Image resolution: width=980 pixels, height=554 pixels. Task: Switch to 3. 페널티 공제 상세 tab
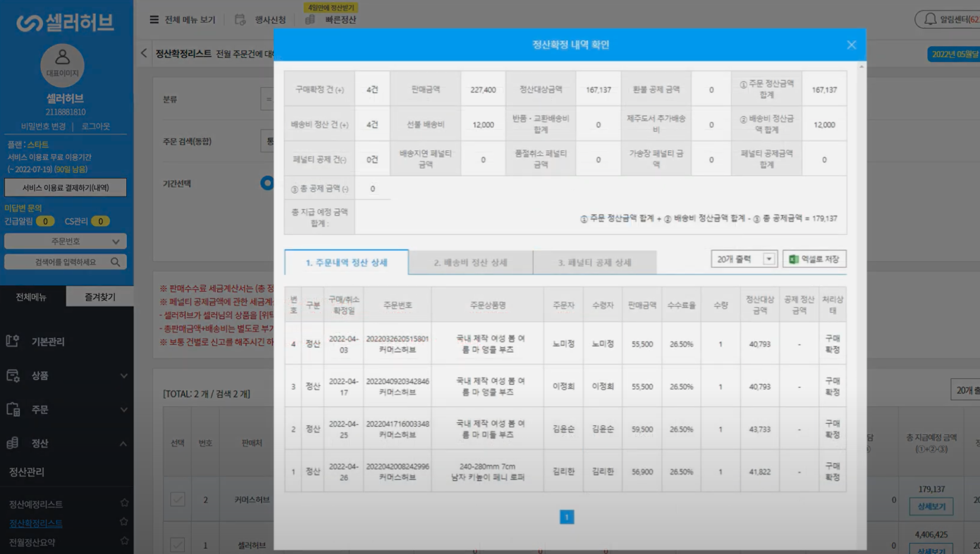595,262
